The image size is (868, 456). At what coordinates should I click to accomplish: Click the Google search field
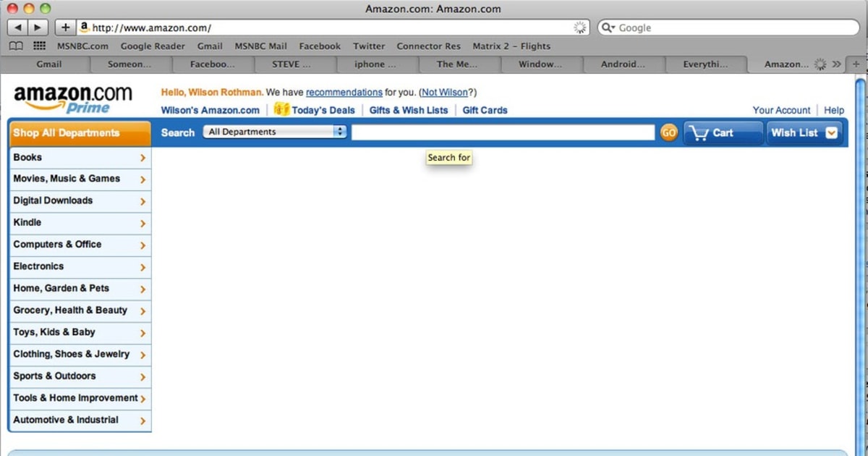point(727,28)
